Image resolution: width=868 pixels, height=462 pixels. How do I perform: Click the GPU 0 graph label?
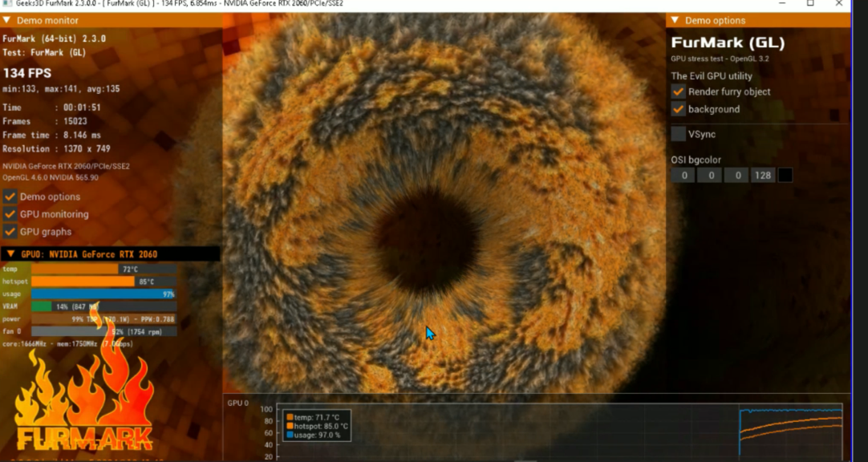coord(238,403)
